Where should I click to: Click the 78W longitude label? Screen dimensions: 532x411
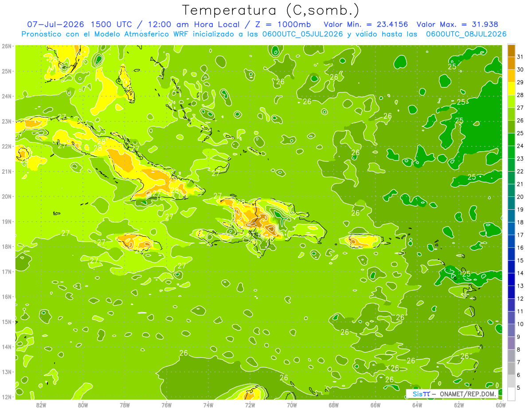pyautogui.click(x=125, y=405)
